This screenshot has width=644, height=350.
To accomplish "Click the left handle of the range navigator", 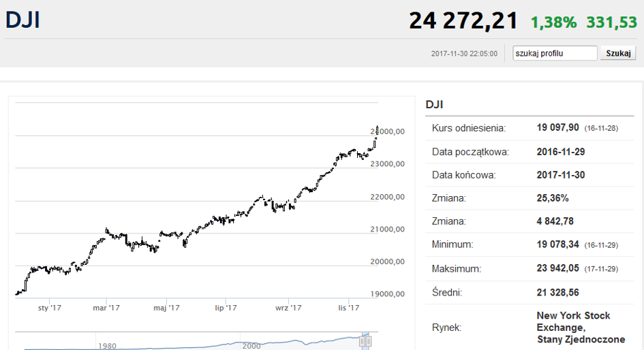I will (363, 341).
